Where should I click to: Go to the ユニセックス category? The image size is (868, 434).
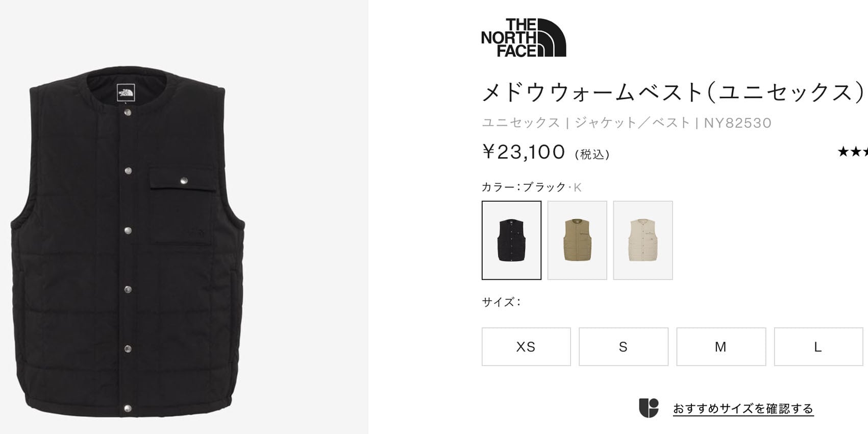point(521,123)
